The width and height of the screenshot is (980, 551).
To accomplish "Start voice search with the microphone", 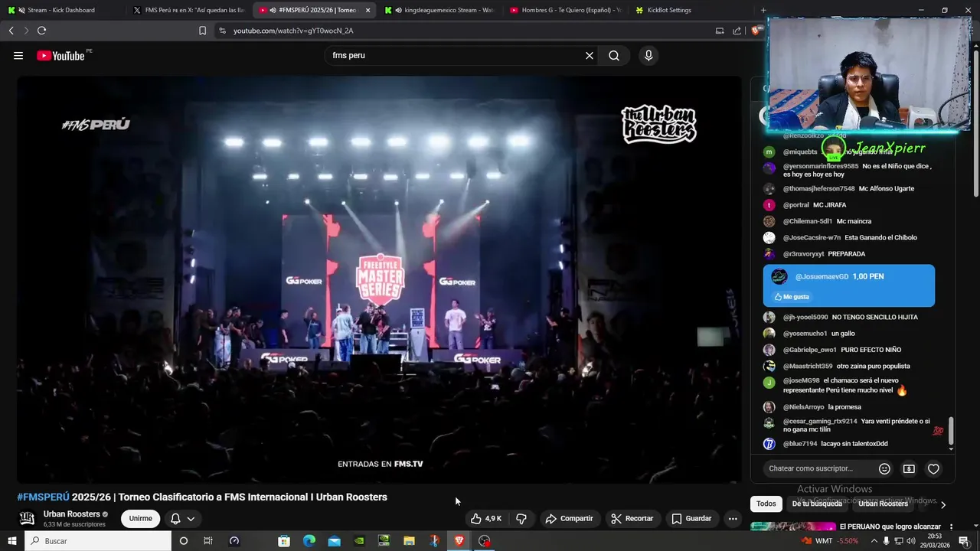I will 648,56.
